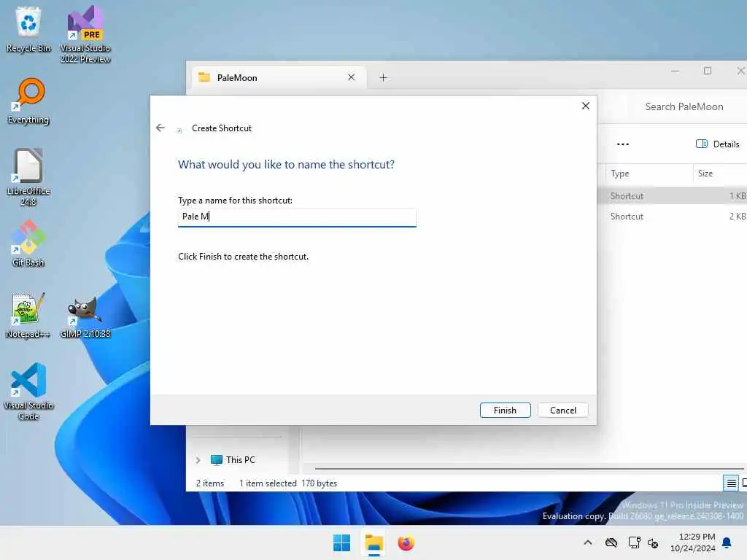Open Git Bash desktop icon
Viewport: 747px width, 560px height.
[28, 244]
